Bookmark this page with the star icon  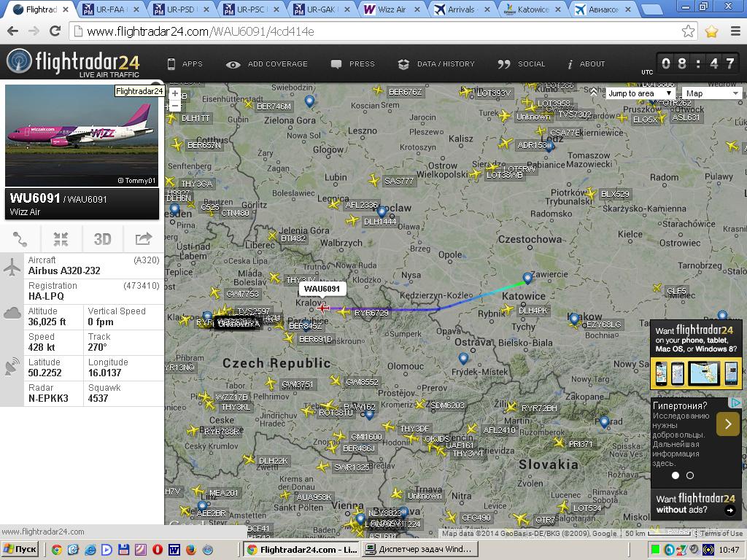(x=688, y=31)
